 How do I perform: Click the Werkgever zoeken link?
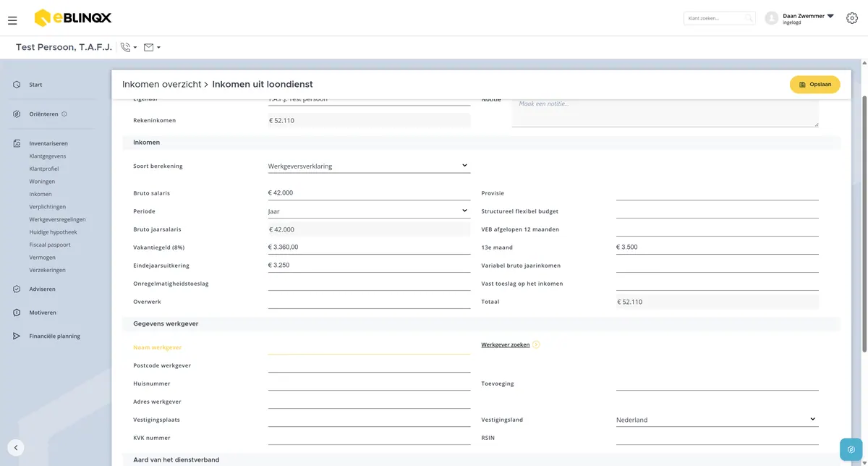pos(506,344)
